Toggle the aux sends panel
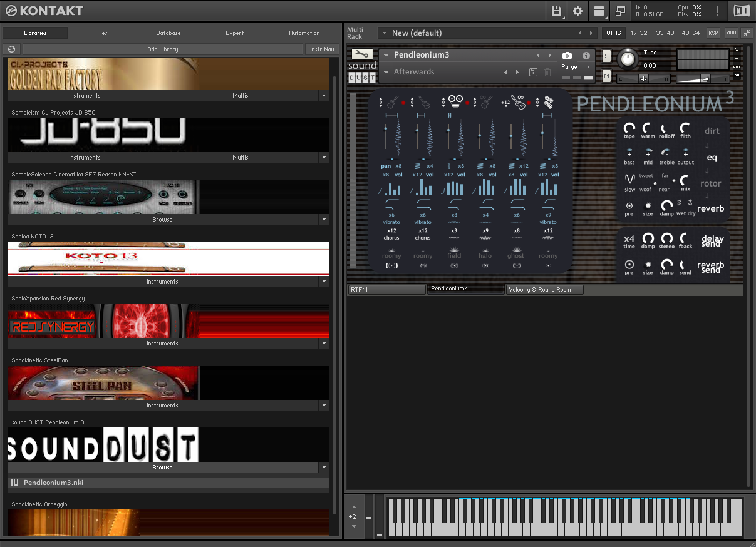The image size is (756, 547). (731, 33)
